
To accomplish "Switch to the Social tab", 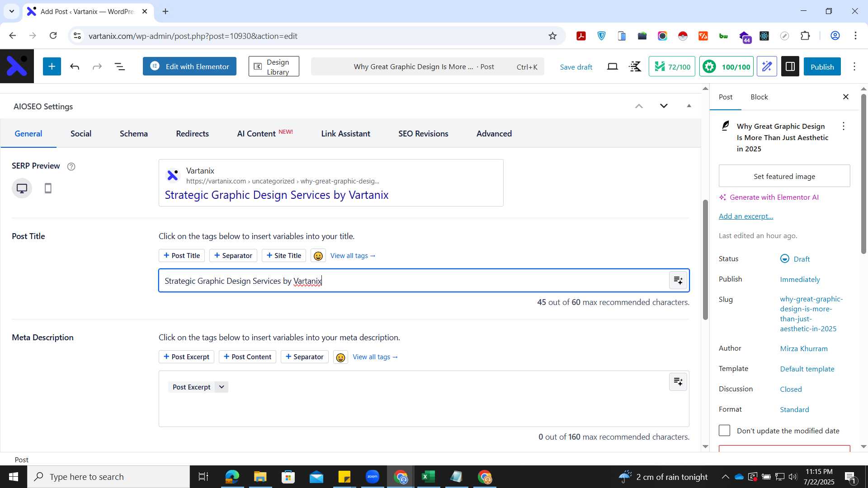I will pyautogui.click(x=81, y=134).
